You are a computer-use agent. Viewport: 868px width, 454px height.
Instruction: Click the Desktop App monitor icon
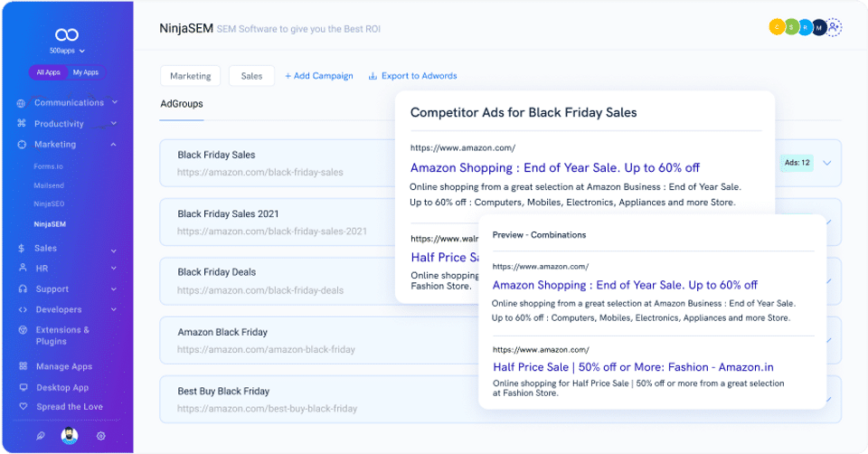(x=24, y=387)
